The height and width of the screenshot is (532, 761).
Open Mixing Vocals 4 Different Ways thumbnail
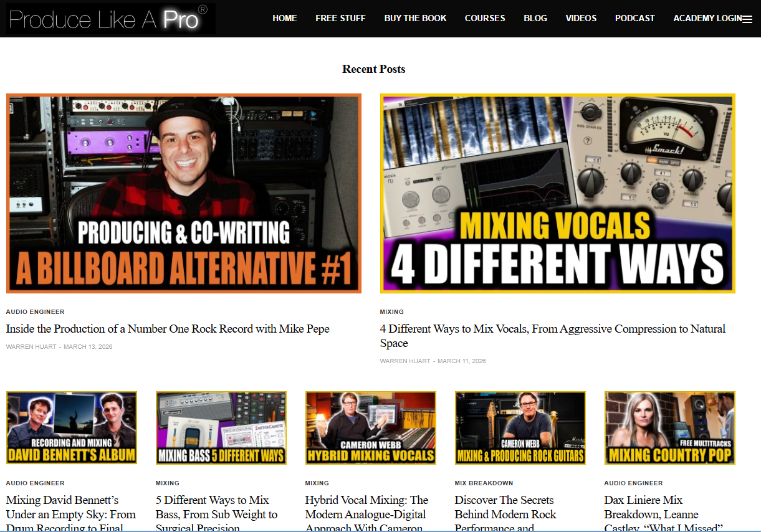pos(558,193)
